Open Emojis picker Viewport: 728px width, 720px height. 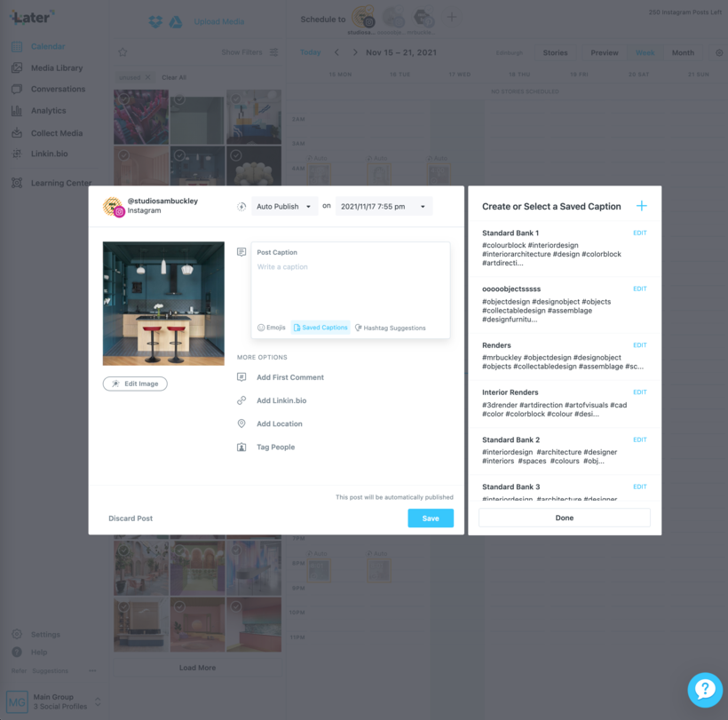[x=272, y=328]
